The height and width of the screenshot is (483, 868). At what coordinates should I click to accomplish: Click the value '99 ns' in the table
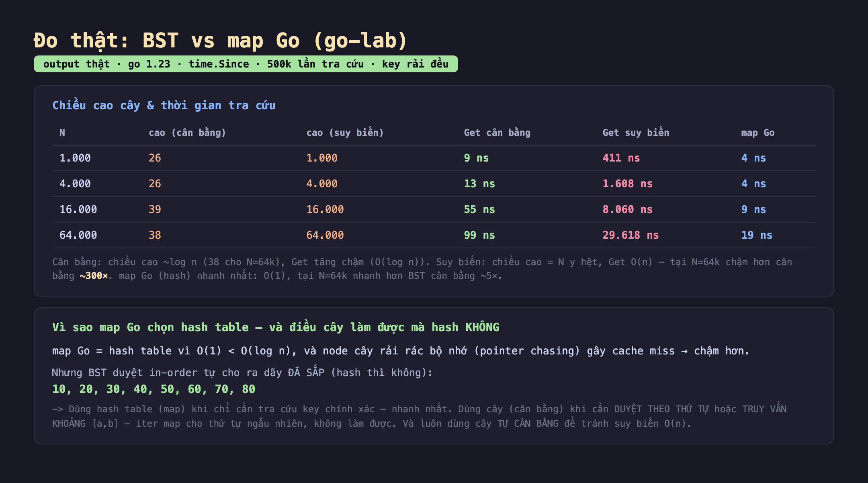tap(479, 235)
